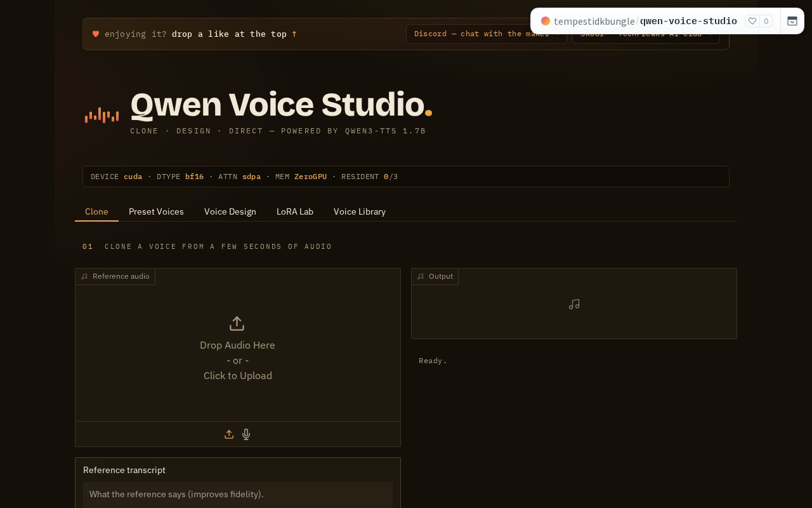The image size is (812, 508).
Task: Like the space with the heart icon
Action: pyautogui.click(x=752, y=21)
